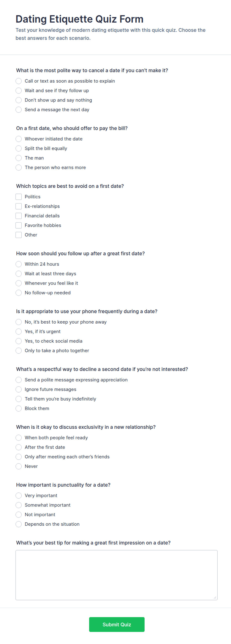Viewport: 231px width, 644px height.
Task: Pick 'Never' for exclusivity question
Action: (19, 466)
